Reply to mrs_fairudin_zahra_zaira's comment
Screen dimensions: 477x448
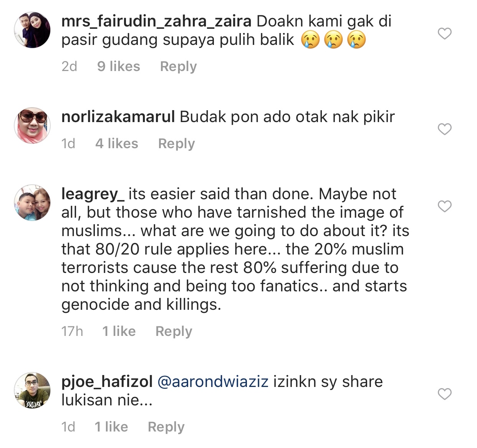click(178, 66)
